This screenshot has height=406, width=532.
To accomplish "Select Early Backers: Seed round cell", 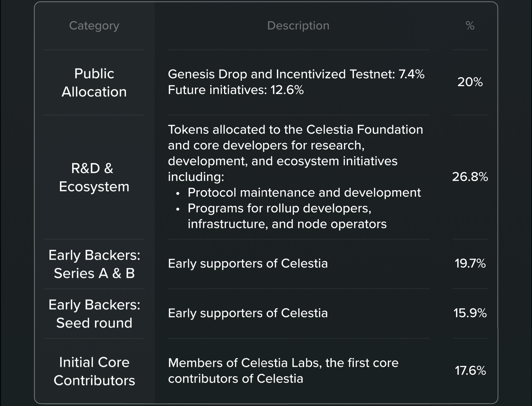I will click(x=94, y=314).
